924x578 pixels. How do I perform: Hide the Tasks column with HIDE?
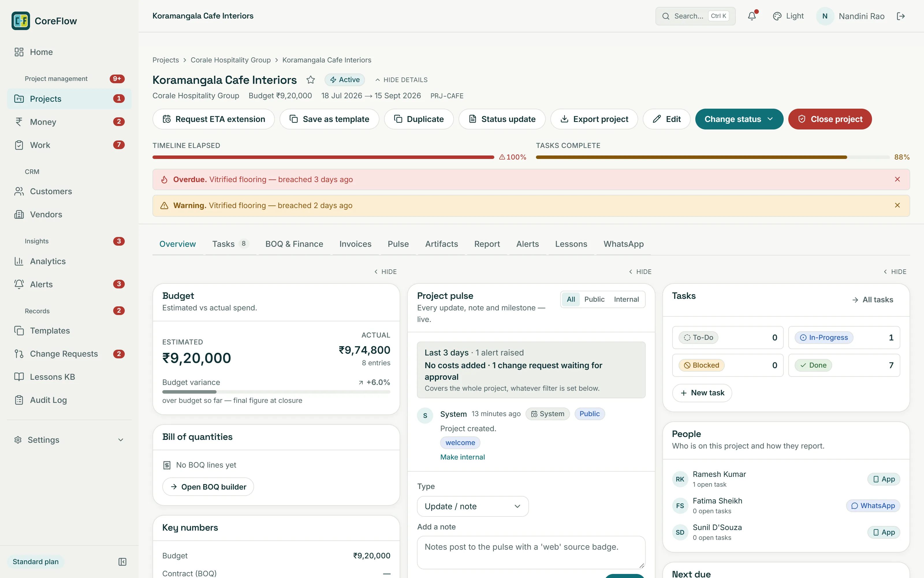[x=895, y=272]
